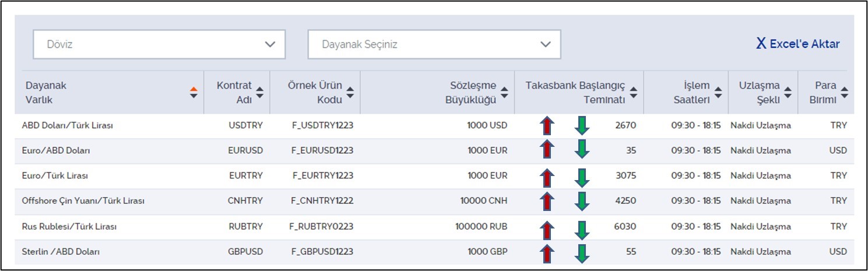Sort by Örnek Ürün Kodu column
Image resolution: width=868 pixels, height=271 pixels.
[350, 92]
